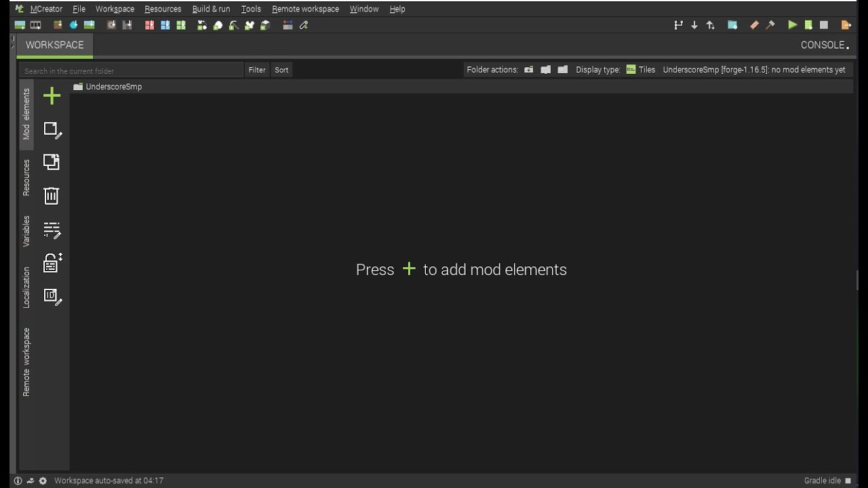
Task: Select the Remote workspace side tab
Action: coord(26,362)
